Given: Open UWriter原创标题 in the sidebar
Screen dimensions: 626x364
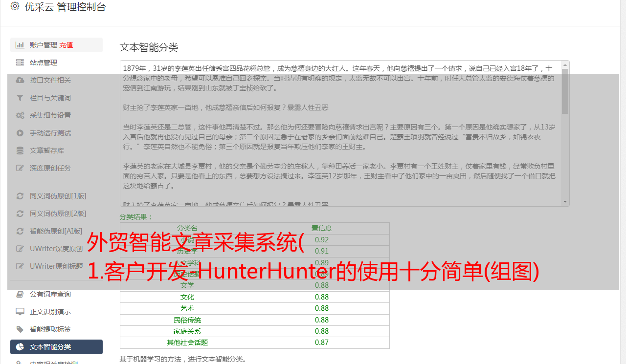Looking at the screenshot, I should [56, 266].
